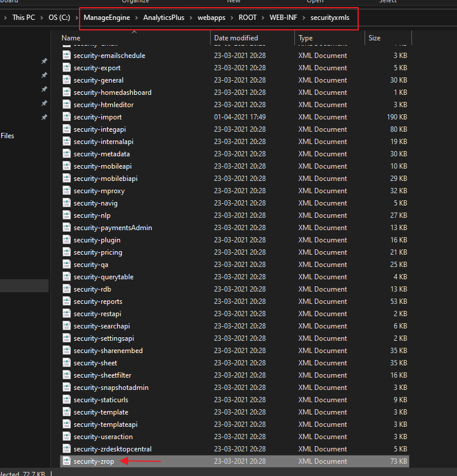Click the highlighted item in navigation pane
This screenshot has height=476, width=457.
point(24,286)
